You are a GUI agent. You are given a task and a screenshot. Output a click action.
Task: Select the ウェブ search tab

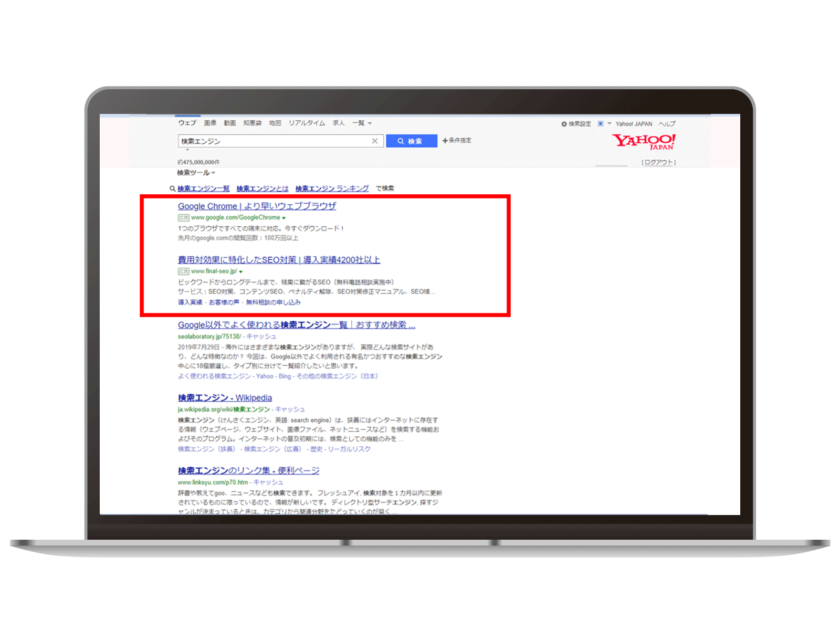187,123
